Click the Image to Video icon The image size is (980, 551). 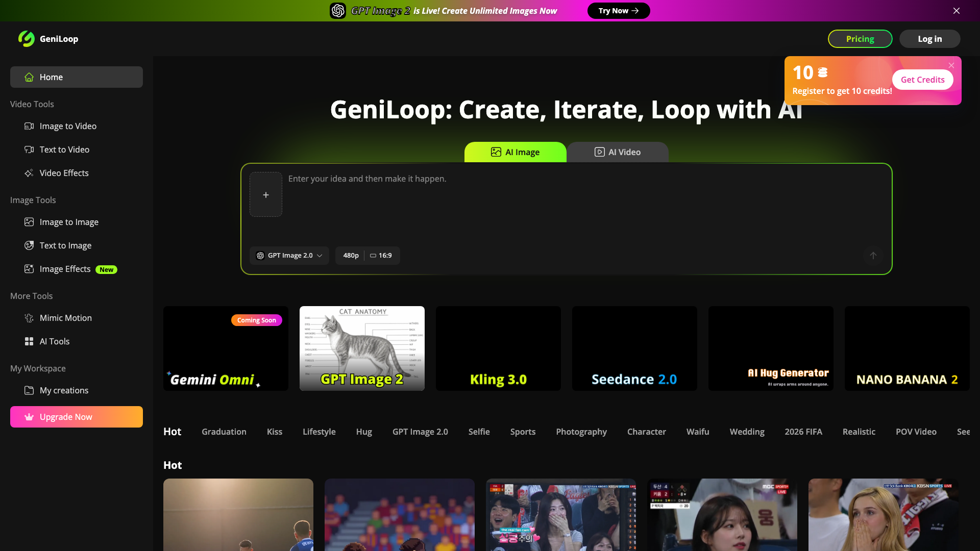point(29,126)
